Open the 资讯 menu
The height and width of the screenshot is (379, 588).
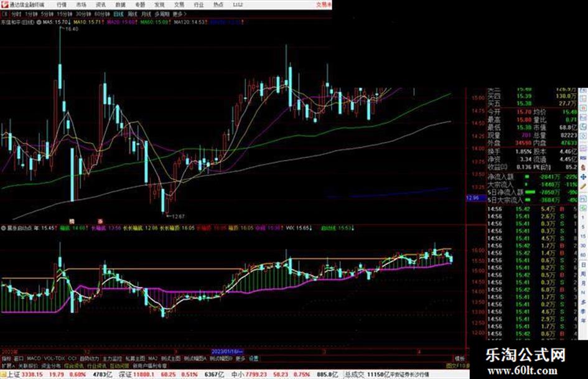101,5
